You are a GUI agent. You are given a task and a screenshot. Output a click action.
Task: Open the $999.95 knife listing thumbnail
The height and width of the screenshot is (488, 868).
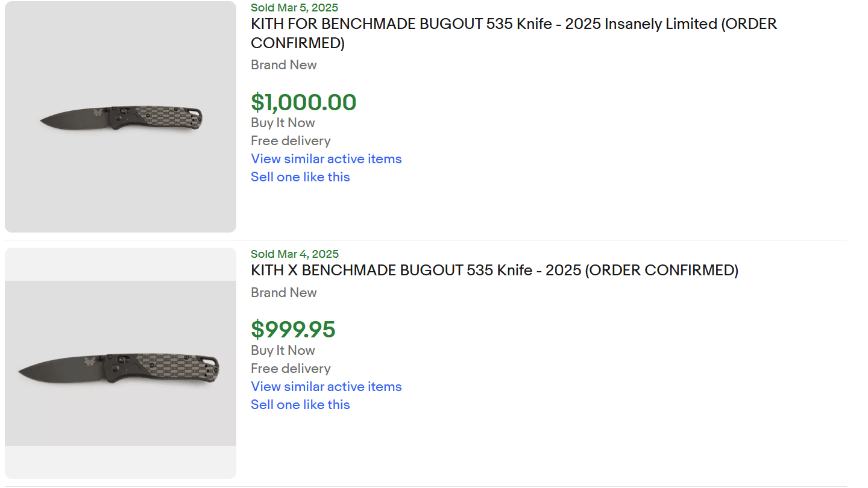[x=121, y=363]
